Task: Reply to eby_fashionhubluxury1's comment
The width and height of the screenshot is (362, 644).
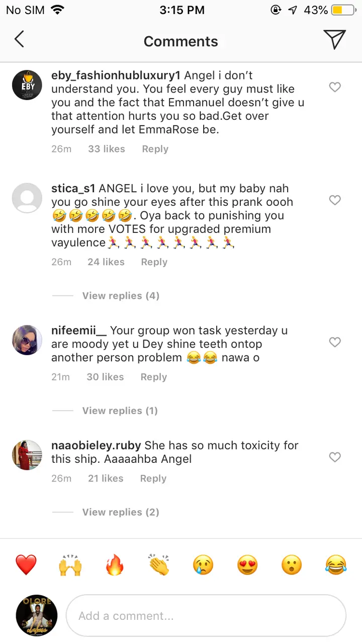Action: coord(155,149)
